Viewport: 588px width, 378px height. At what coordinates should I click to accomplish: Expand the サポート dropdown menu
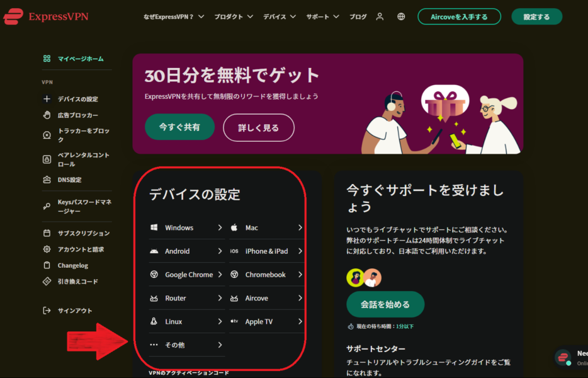pos(322,16)
